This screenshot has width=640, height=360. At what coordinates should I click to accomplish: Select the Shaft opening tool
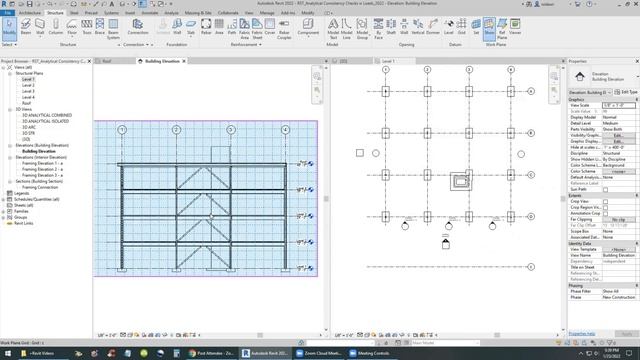point(391,27)
